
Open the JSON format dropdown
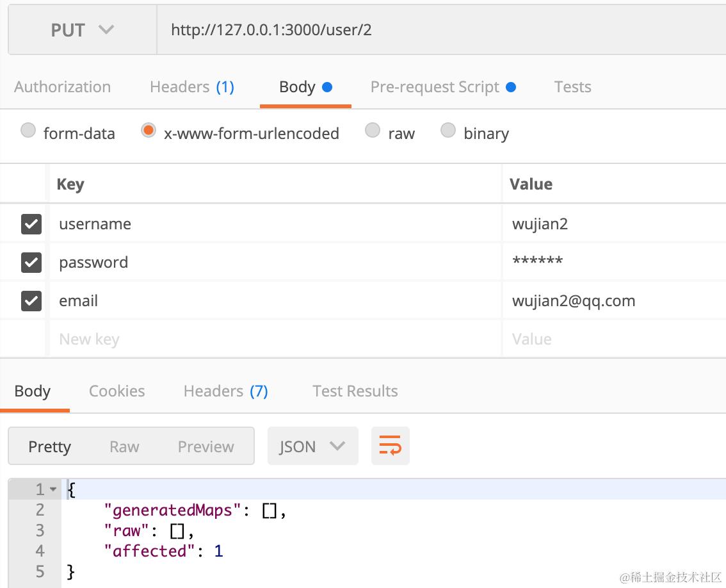(x=312, y=446)
